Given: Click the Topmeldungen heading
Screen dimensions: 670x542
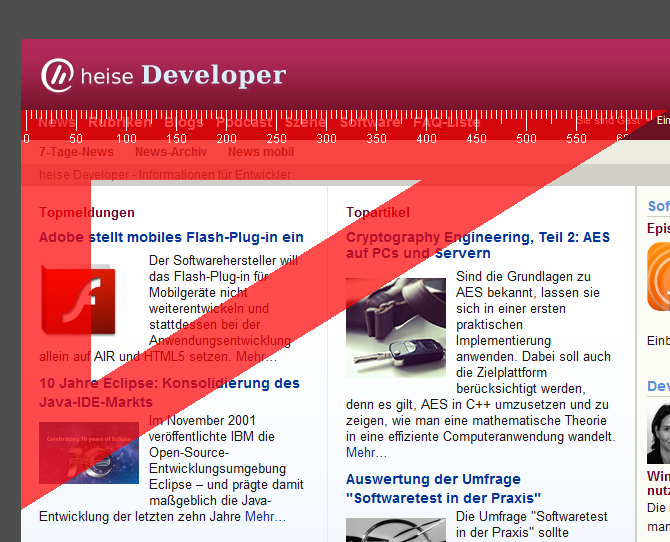Looking at the screenshot, I should point(87,212).
